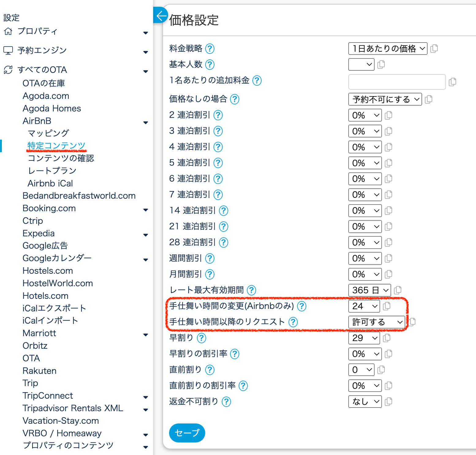The image size is (476, 455).
Task: Click help icon for 手仕舞い時間以降のリクエスト
Action: [293, 322]
